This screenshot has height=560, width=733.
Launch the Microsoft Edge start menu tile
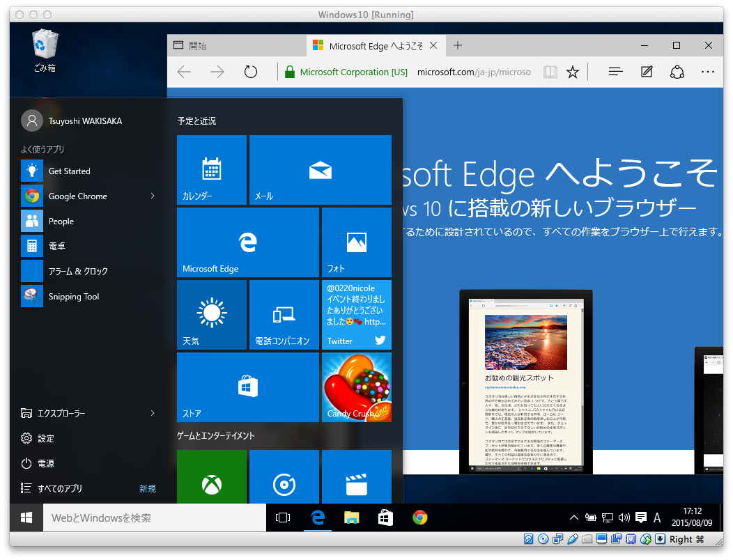(x=248, y=242)
